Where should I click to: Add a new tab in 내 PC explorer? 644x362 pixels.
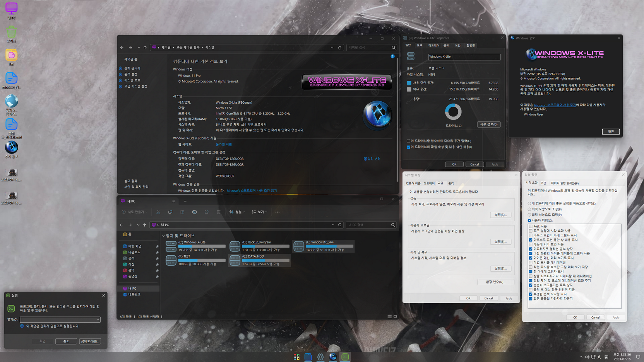(185, 201)
